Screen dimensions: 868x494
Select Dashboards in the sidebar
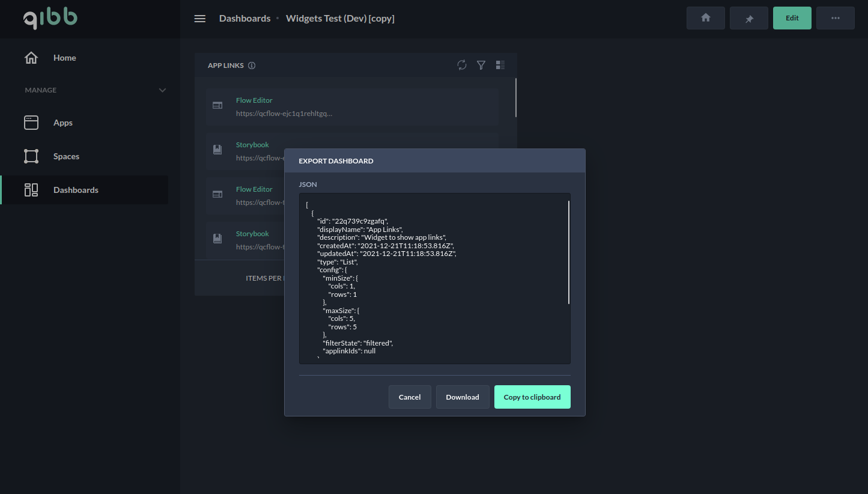coord(76,190)
